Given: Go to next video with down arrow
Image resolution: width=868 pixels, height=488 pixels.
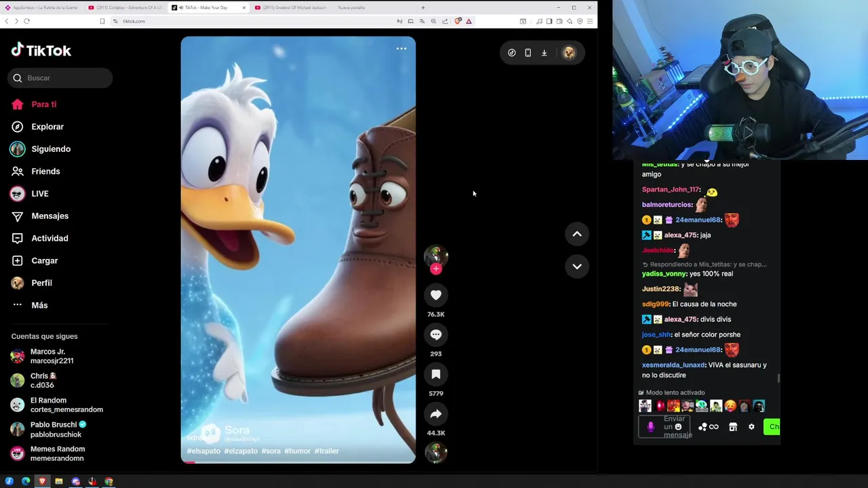Looking at the screenshot, I should point(577,266).
